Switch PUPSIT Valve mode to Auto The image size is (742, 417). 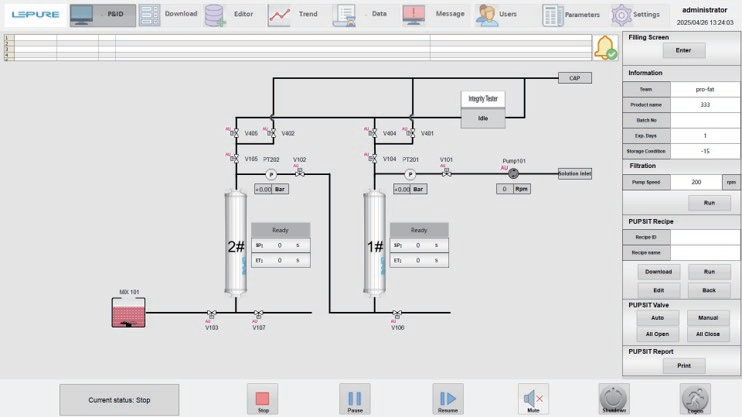(x=658, y=317)
